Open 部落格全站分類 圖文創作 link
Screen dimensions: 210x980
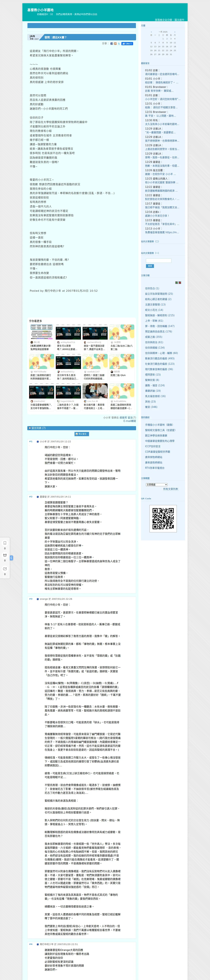click(x=170, y=20)
